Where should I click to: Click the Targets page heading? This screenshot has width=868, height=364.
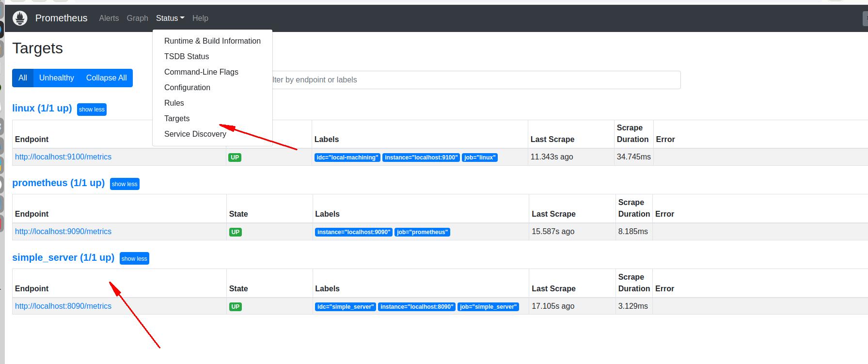[38, 48]
